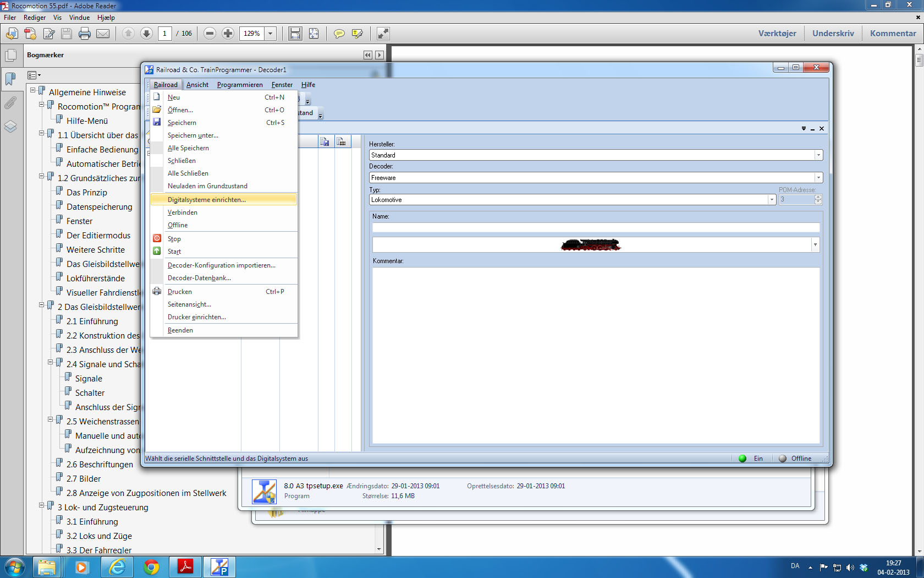The image size is (924, 578).
Task: Click the sign/edit document icon in Reader toolbar
Action: click(49, 34)
